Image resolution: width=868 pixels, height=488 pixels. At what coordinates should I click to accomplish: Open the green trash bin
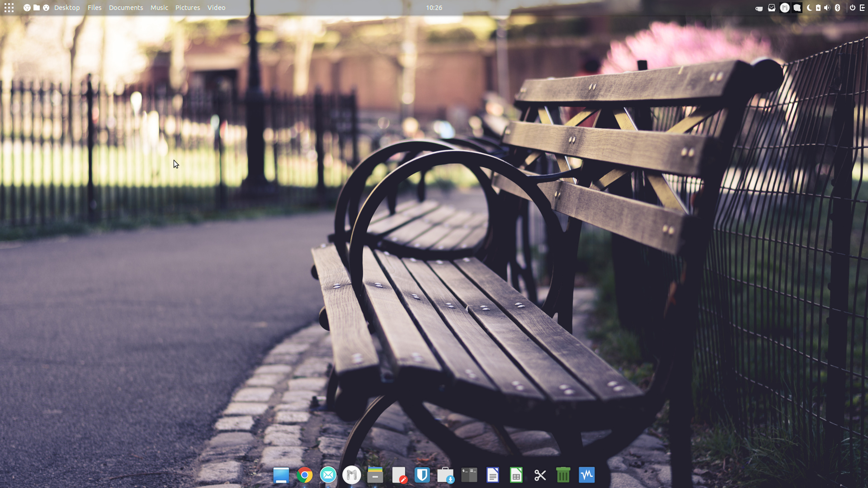coord(563,475)
